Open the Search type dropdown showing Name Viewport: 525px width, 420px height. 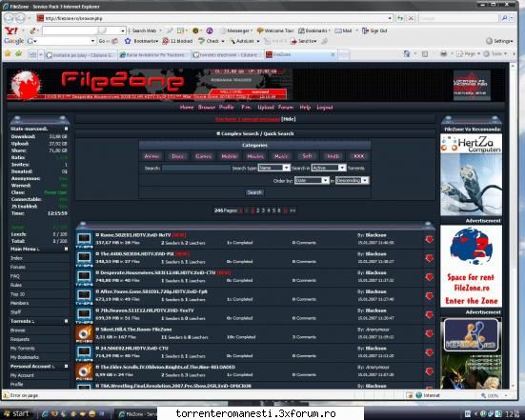pyautogui.click(x=273, y=168)
